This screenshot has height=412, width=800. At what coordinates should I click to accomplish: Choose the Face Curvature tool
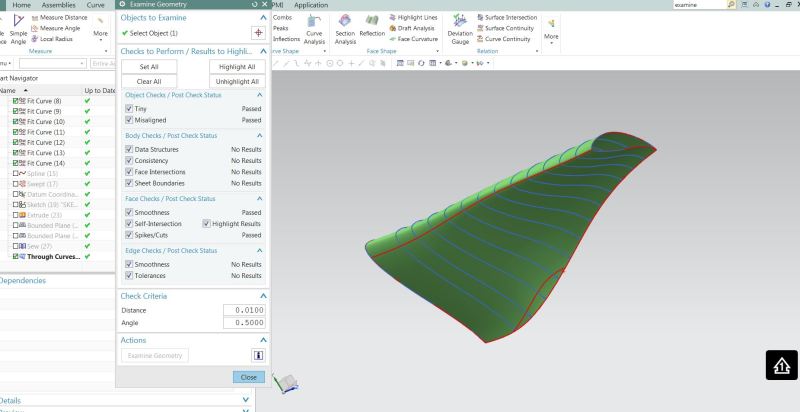(x=413, y=39)
